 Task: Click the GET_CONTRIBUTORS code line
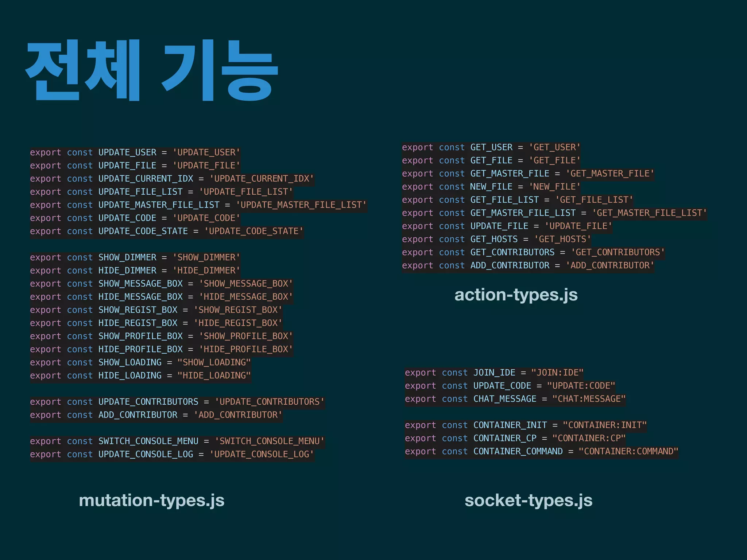[533, 252]
